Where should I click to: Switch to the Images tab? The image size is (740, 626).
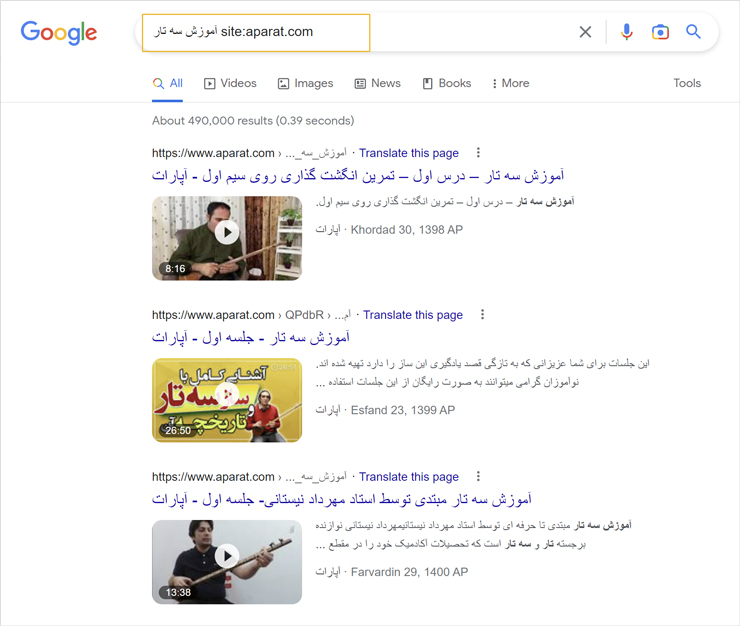(305, 84)
